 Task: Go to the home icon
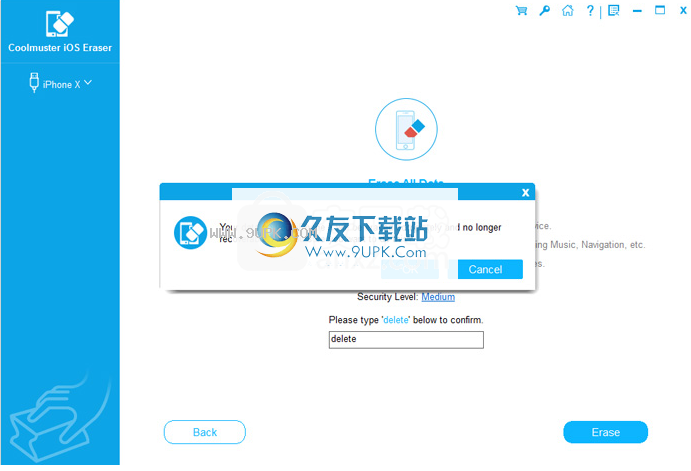(568, 11)
